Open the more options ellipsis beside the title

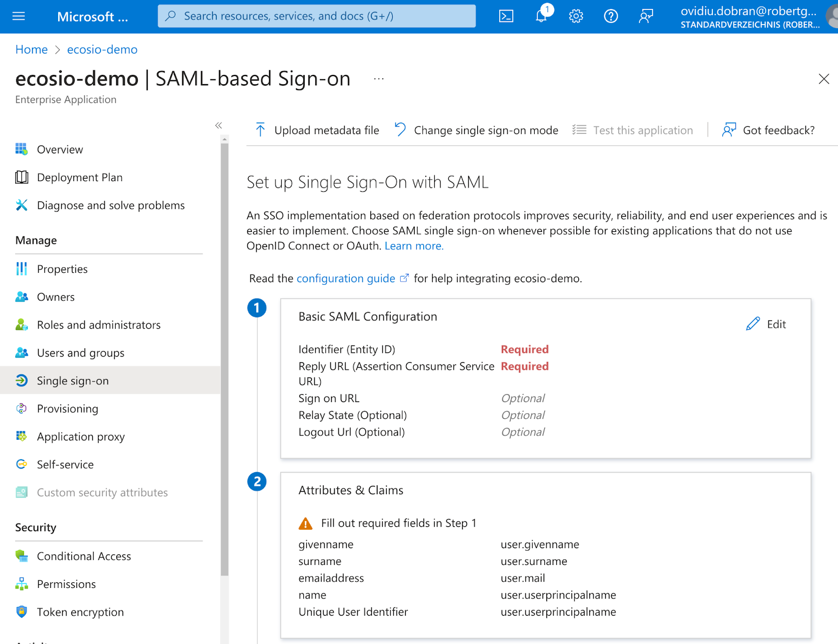379,79
